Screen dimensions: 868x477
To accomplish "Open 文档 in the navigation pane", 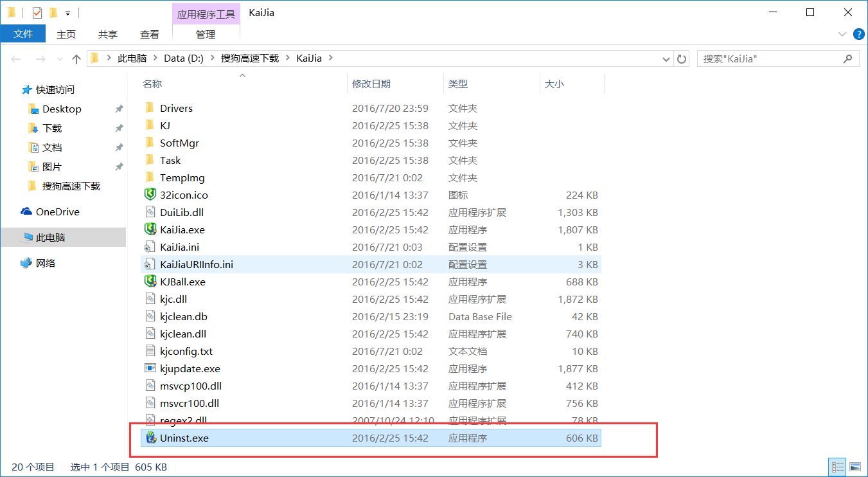I will [x=52, y=147].
